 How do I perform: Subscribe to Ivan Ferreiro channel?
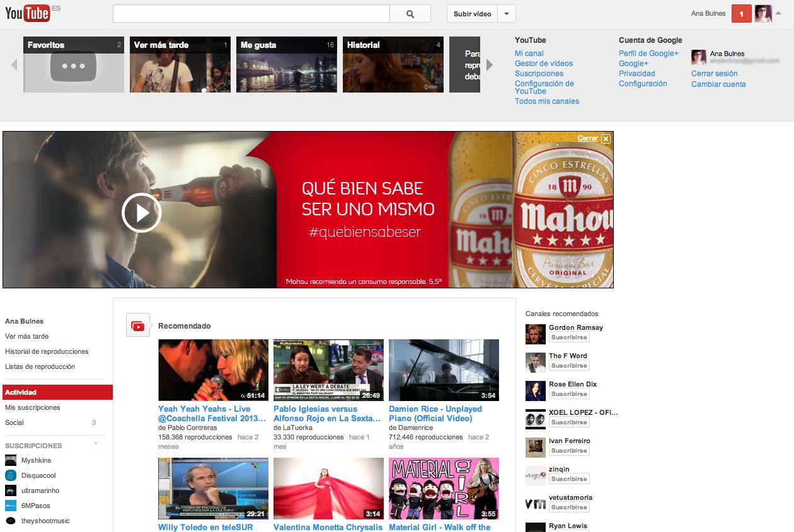point(568,451)
